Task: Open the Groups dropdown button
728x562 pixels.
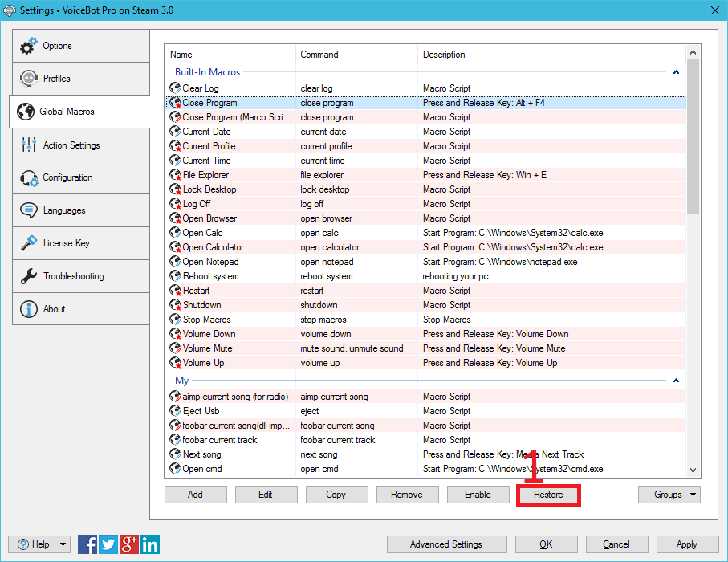Action: pyautogui.click(x=669, y=495)
